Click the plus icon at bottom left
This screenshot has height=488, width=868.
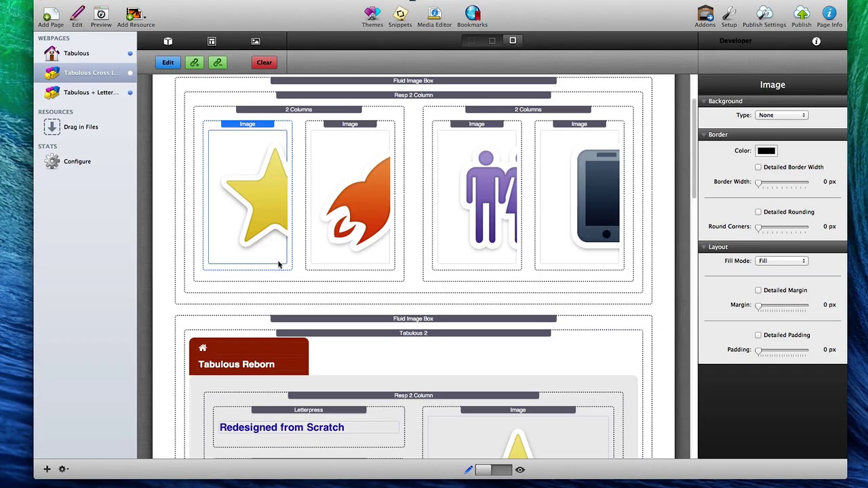tap(47, 469)
